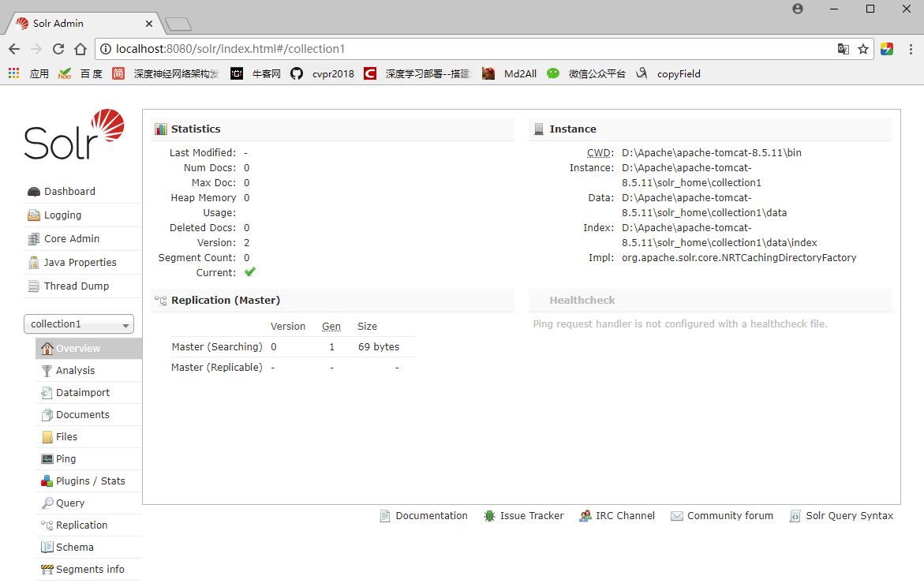Close the Solr Admin tab
The image size is (924, 587).
pos(149,24)
